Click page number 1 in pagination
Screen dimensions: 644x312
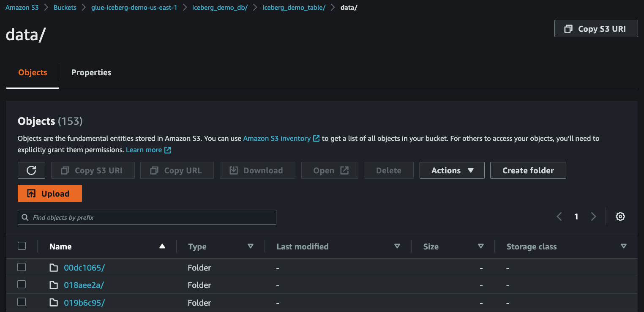(576, 216)
